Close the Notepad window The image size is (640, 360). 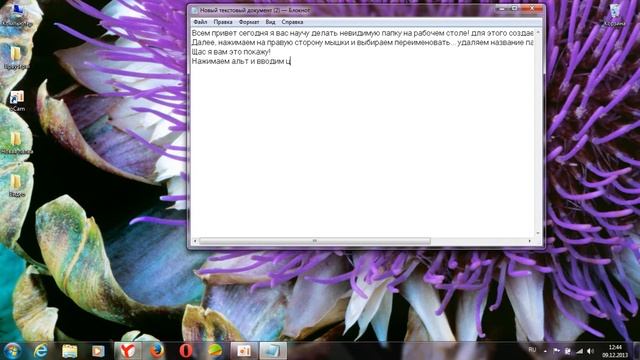pyautogui.click(x=532, y=9)
